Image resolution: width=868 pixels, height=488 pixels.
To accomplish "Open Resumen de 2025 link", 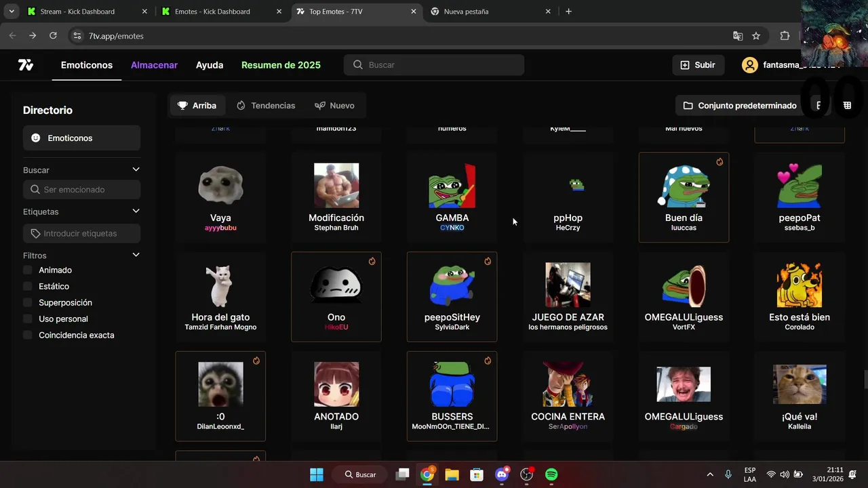I will coord(281,65).
